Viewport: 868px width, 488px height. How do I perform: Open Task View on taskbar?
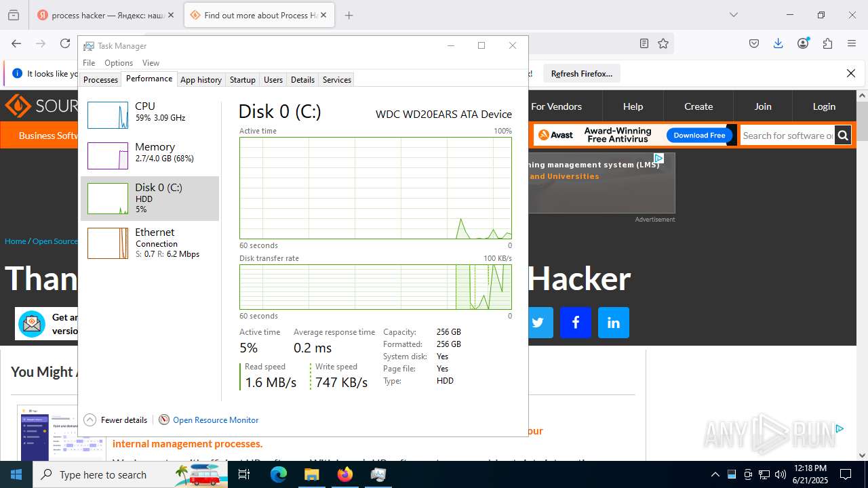tap(244, 474)
